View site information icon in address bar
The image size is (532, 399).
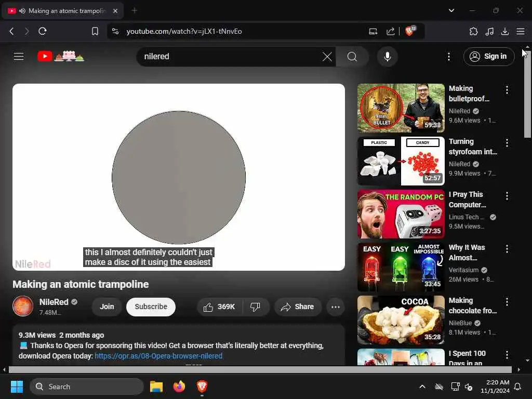pos(115,31)
